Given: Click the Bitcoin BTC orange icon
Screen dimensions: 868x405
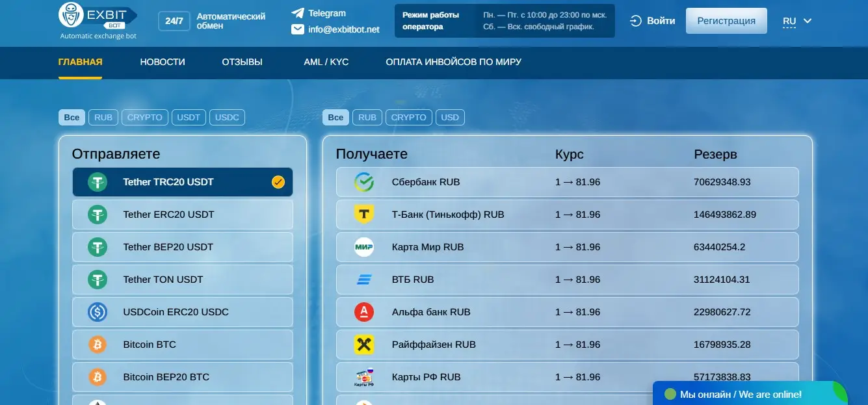Looking at the screenshot, I should pos(98,345).
